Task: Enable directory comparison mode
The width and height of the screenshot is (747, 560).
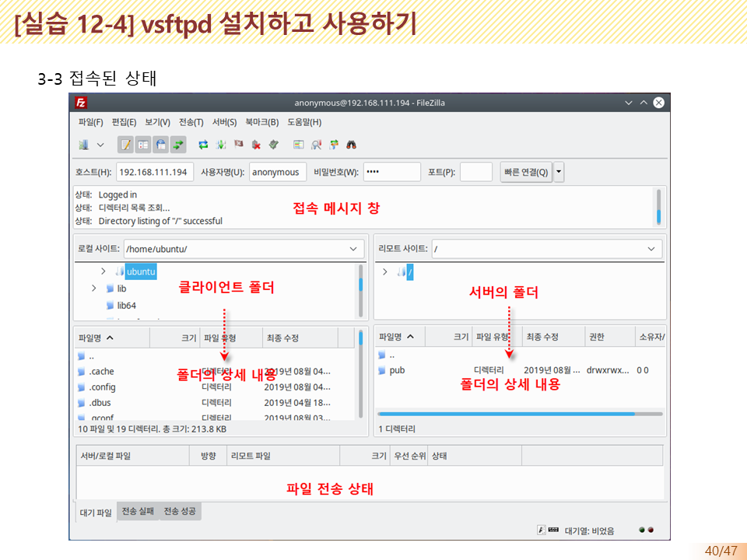Action: 298,144
